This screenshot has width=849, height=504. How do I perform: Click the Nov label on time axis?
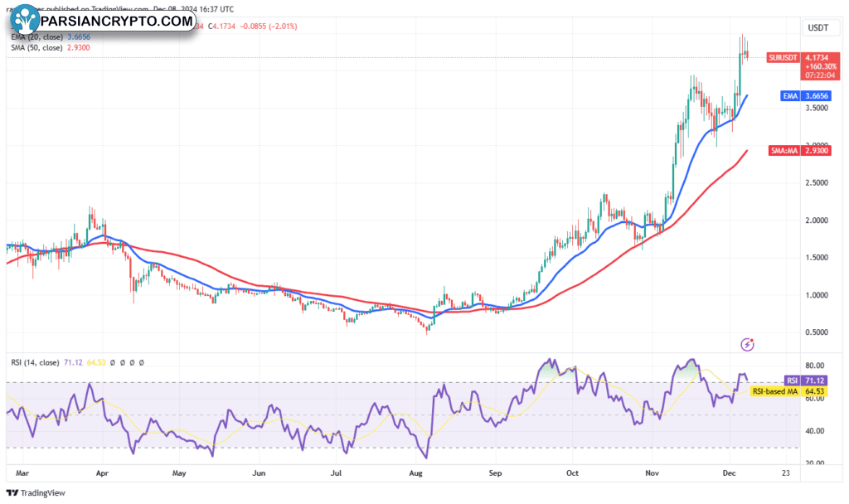click(652, 472)
